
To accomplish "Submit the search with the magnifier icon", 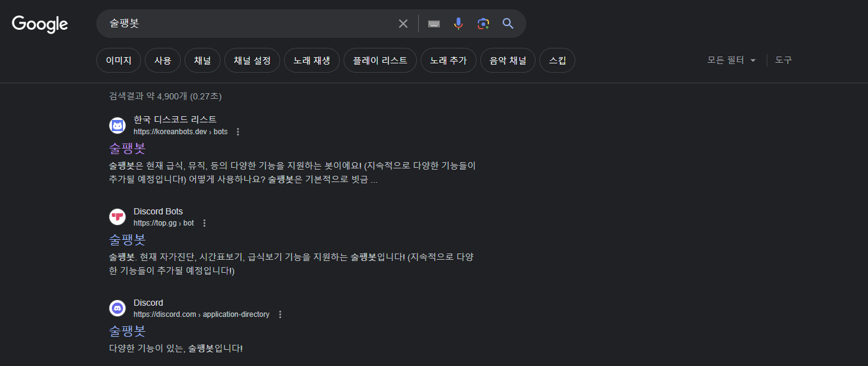I will pyautogui.click(x=508, y=24).
